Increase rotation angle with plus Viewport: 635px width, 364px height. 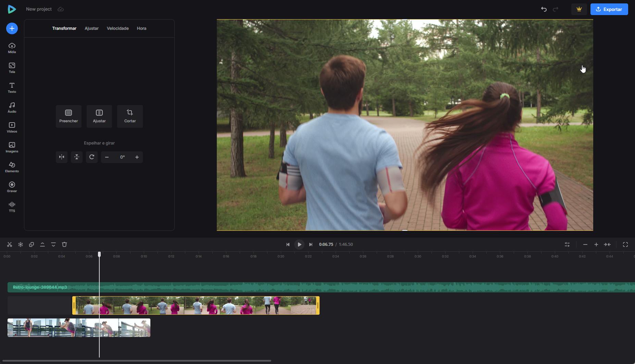pyautogui.click(x=137, y=157)
